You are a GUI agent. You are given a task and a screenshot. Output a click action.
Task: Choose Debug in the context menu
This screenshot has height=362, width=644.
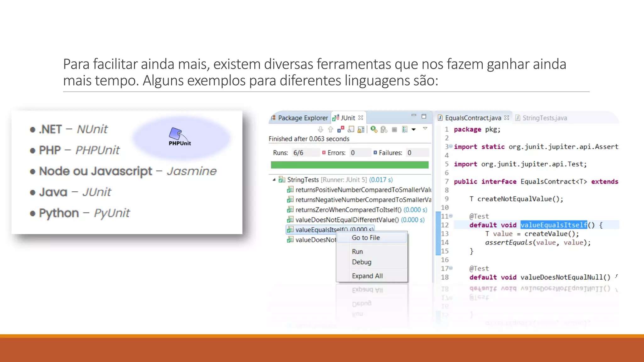point(372,262)
